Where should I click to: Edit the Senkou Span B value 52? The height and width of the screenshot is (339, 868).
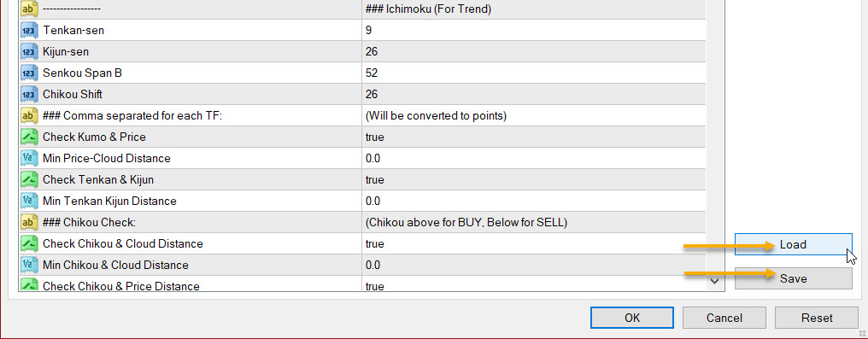point(534,73)
